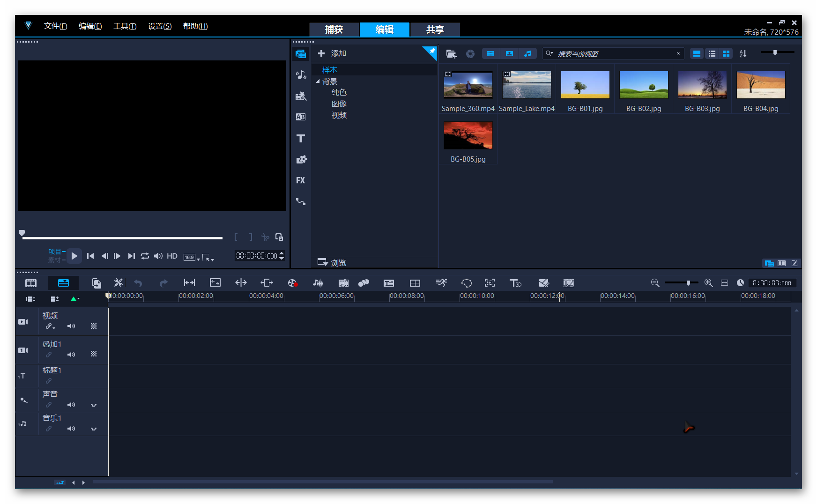Viewport: 817px width, 504px height.
Task: Click the Redo arrow in timeline toolbar
Action: pos(163,283)
